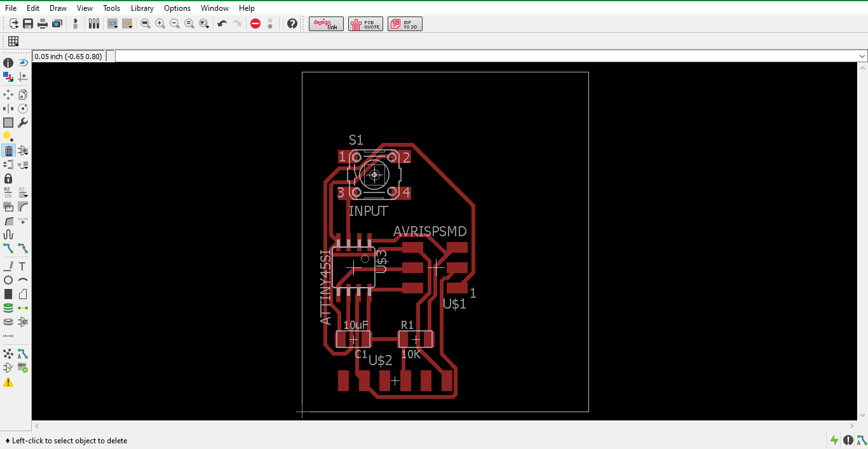The image size is (868, 449).
Task: Select the Copy tool
Action: [x=23, y=95]
